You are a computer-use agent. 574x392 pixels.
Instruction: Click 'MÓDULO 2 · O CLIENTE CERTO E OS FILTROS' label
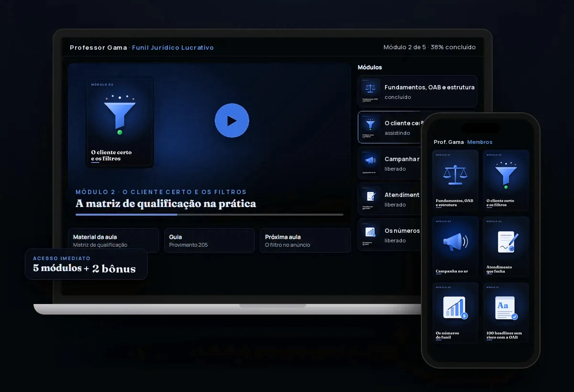[161, 192]
